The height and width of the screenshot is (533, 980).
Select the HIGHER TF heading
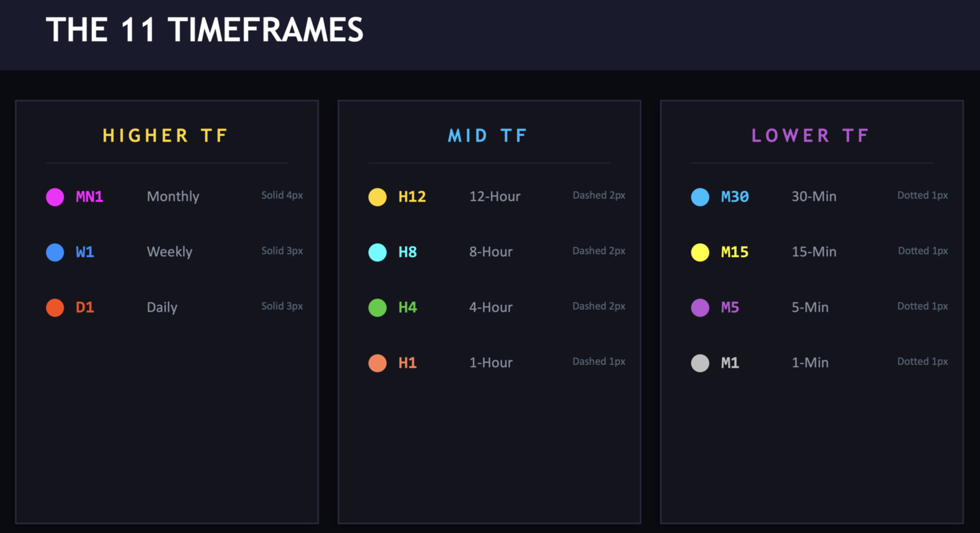coord(165,136)
